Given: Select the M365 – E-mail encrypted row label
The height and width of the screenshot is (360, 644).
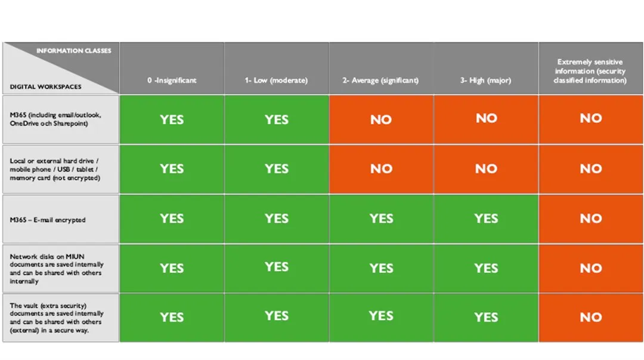Looking at the screenshot, I should pyautogui.click(x=48, y=220).
